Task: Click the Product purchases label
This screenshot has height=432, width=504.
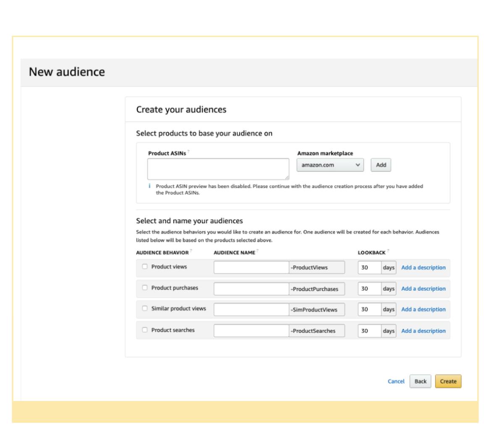Action: coord(175,288)
